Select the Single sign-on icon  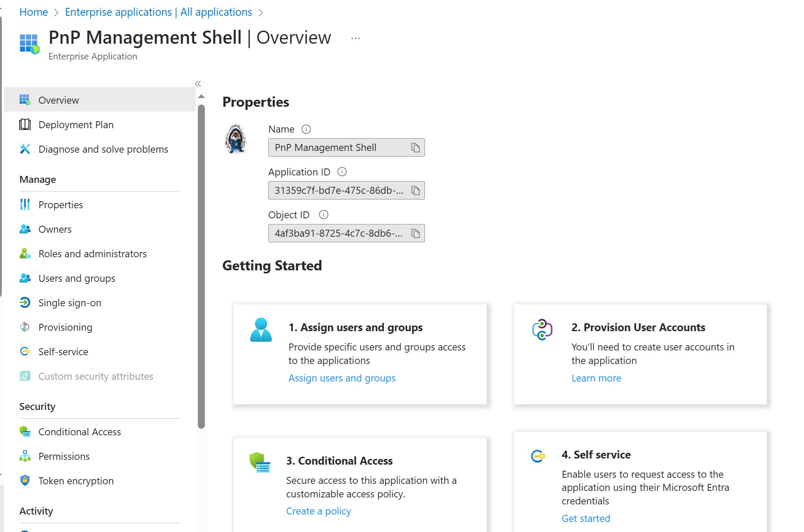25,302
